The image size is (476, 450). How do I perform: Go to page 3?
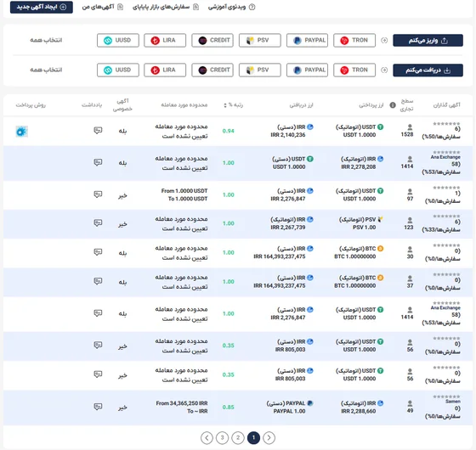222,437
